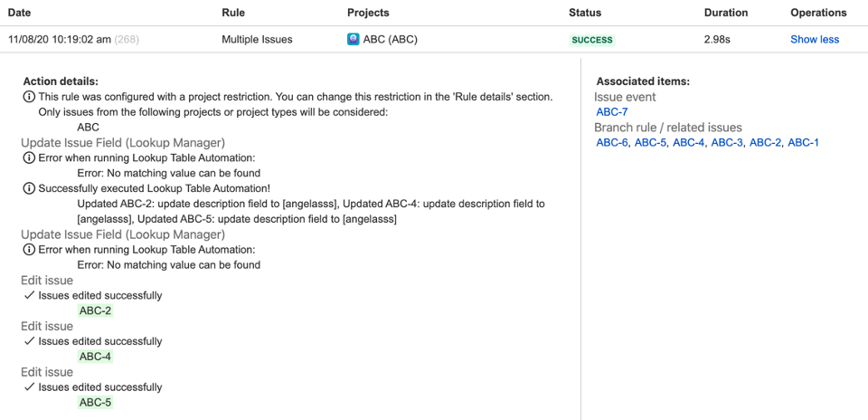Open related issue ABC-1
Image resolution: width=868 pixels, height=420 pixels.
803,143
